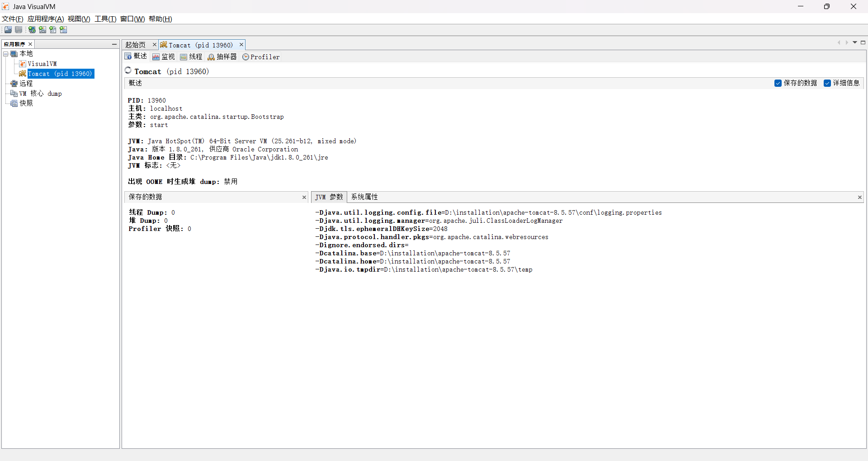Click the greyed Save snapshot toolbar icon
This screenshot has height=461, width=868.
19,30
